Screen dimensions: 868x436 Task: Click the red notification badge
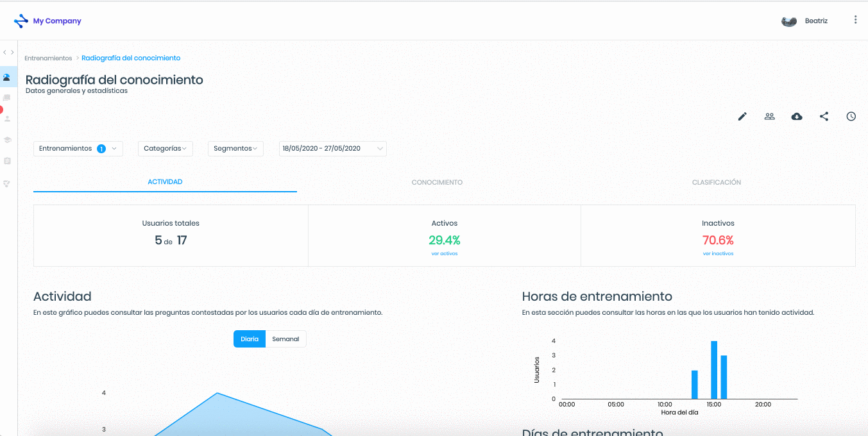coord(1,110)
